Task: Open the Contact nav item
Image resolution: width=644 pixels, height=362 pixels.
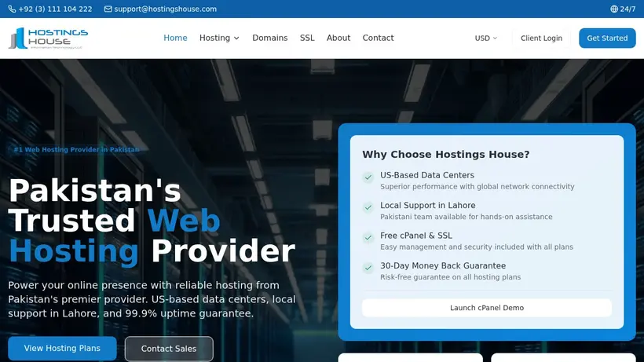Action: point(378,38)
